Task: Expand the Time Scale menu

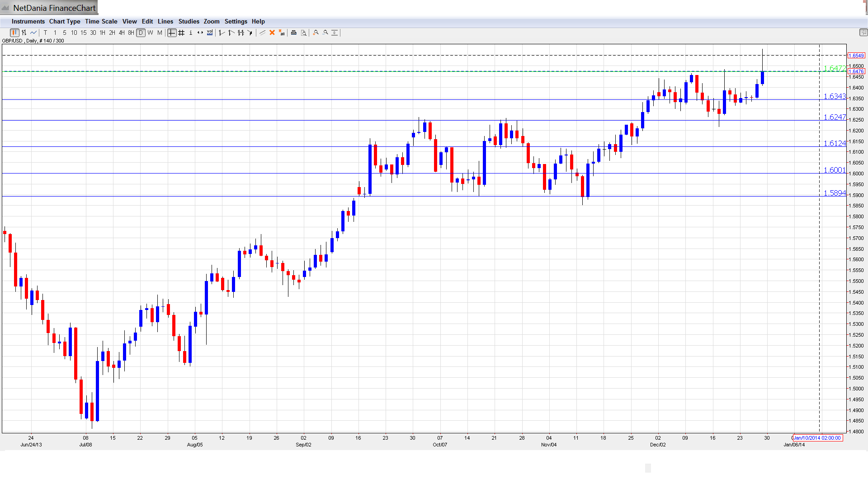Action: [x=101, y=21]
